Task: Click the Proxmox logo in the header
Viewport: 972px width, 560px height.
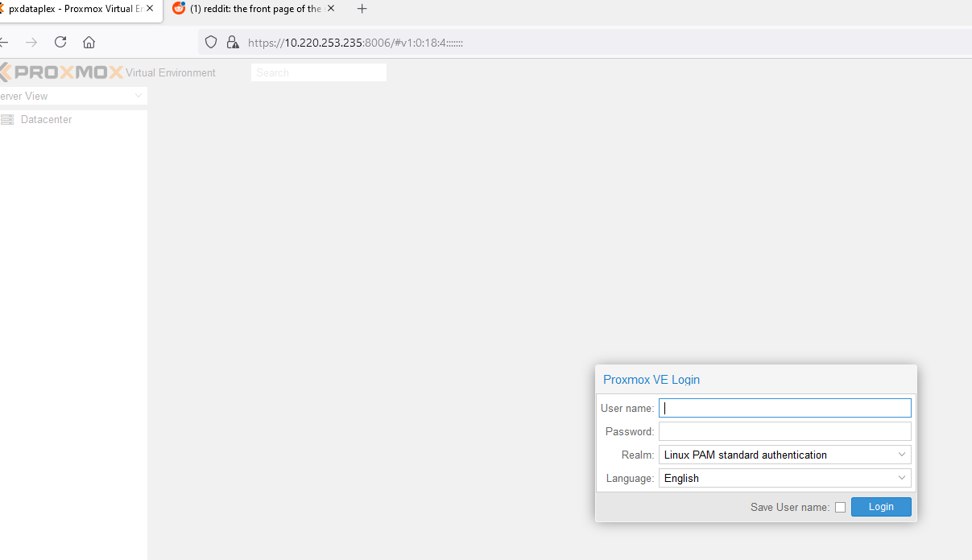Action: point(62,72)
